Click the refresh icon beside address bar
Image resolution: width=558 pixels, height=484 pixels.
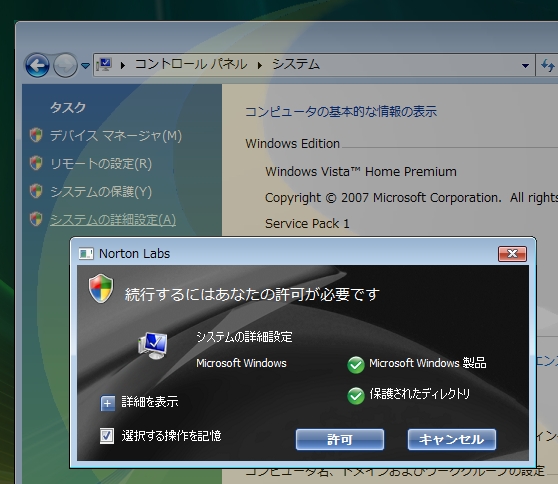pyautogui.click(x=547, y=65)
